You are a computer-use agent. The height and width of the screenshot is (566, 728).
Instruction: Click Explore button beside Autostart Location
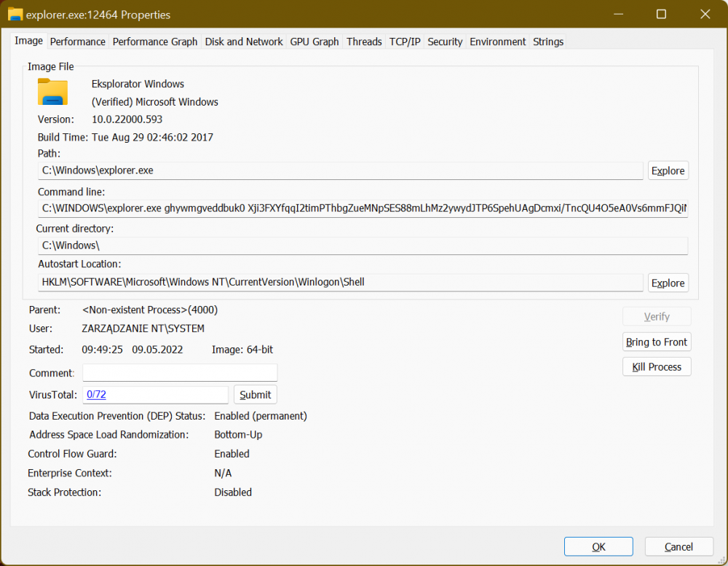pos(668,283)
